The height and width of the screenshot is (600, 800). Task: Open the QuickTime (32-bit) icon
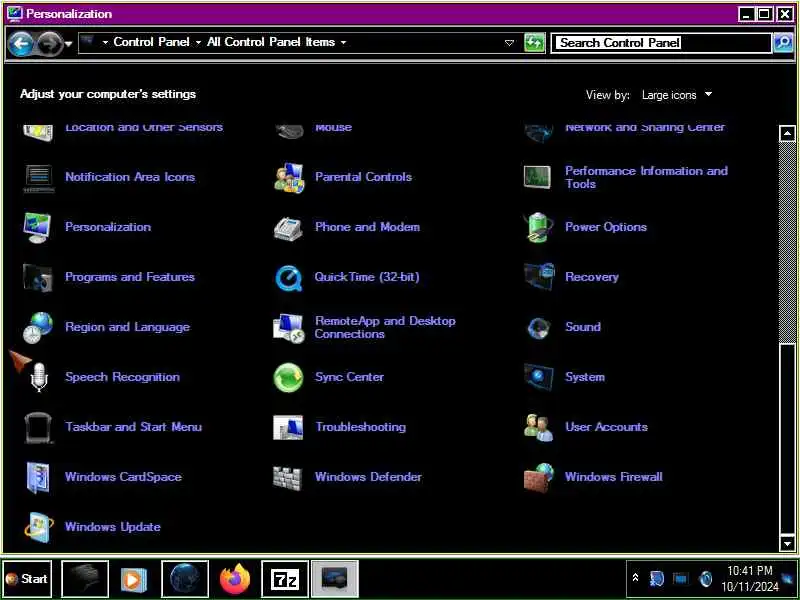289,278
